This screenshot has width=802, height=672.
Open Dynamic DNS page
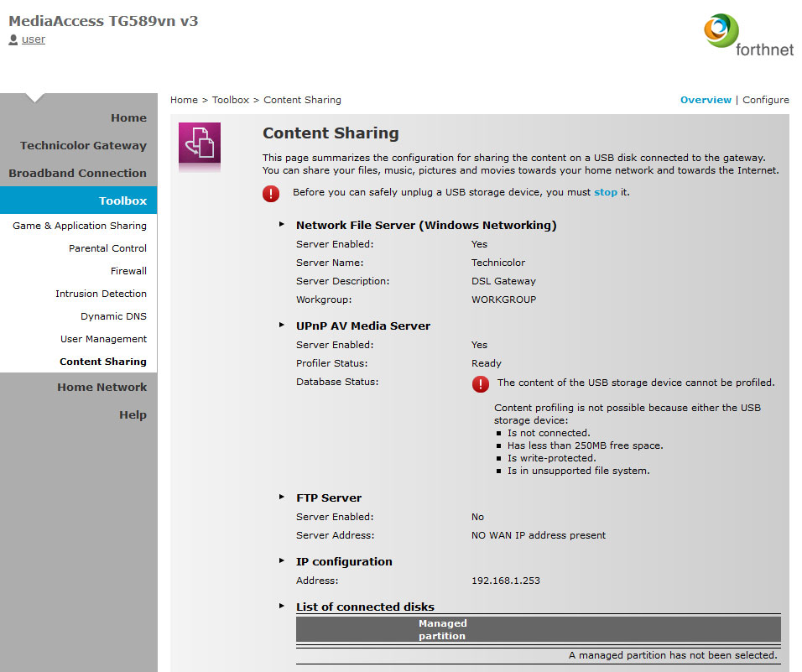[113, 316]
